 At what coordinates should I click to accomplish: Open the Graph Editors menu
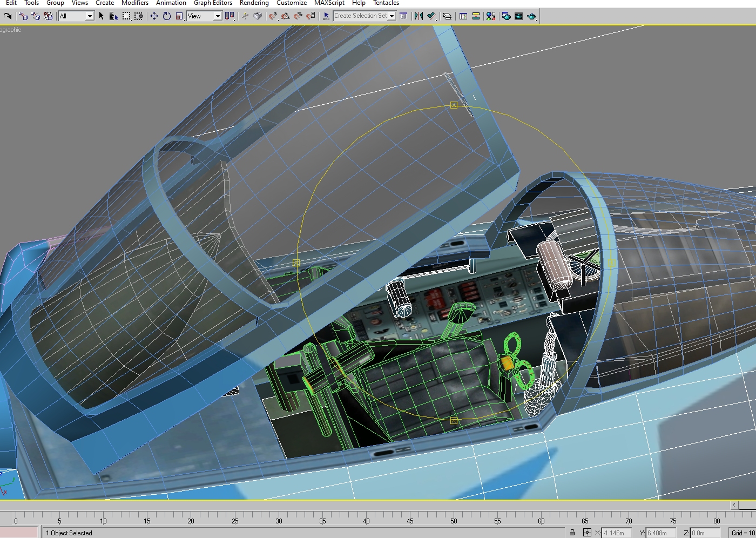point(213,3)
